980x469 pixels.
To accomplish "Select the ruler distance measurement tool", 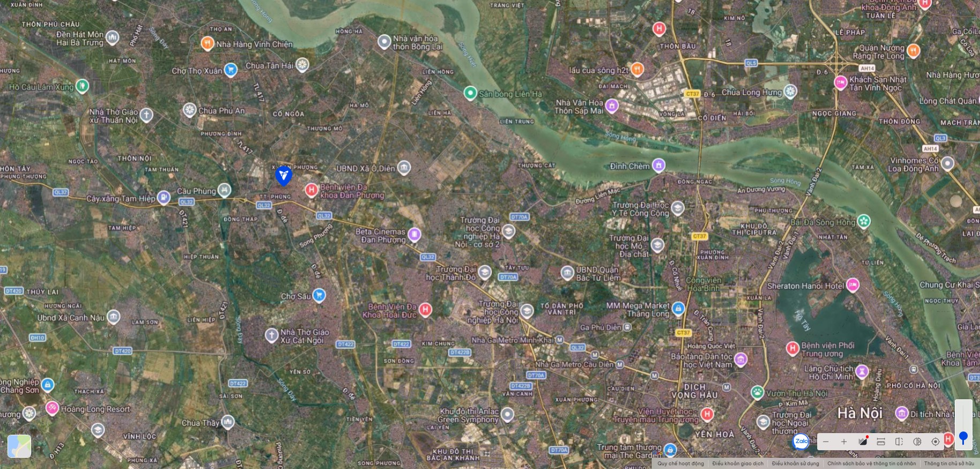I will [x=881, y=442].
